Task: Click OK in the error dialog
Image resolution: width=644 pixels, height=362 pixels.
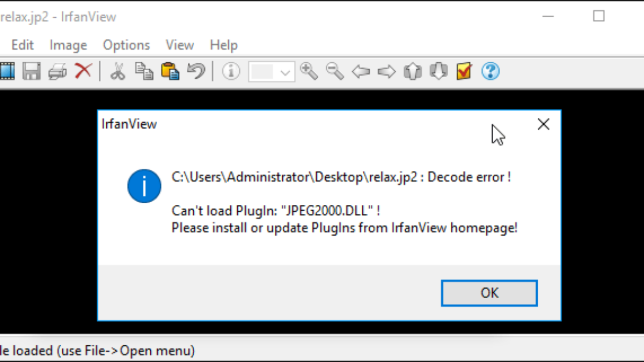Action: (489, 293)
